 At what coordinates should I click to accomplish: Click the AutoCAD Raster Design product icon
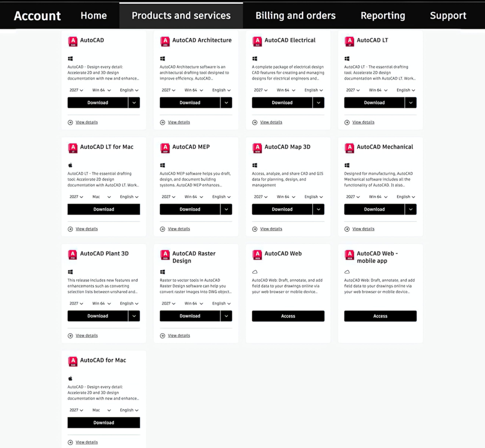(x=165, y=255)
